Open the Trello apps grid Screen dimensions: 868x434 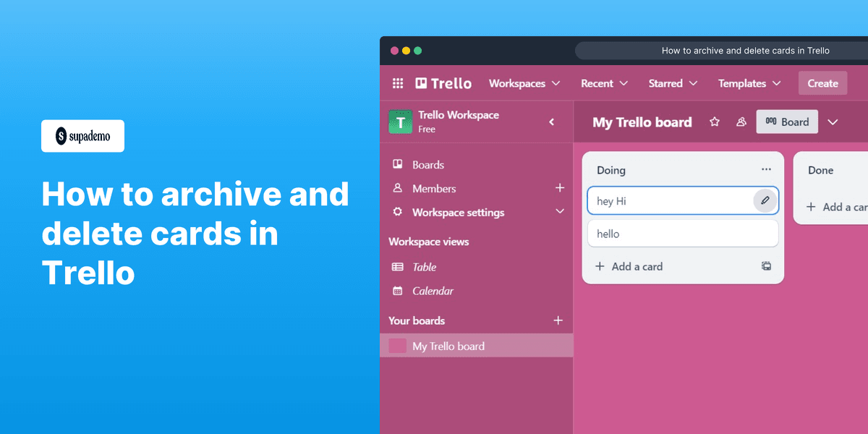(398, 83)
